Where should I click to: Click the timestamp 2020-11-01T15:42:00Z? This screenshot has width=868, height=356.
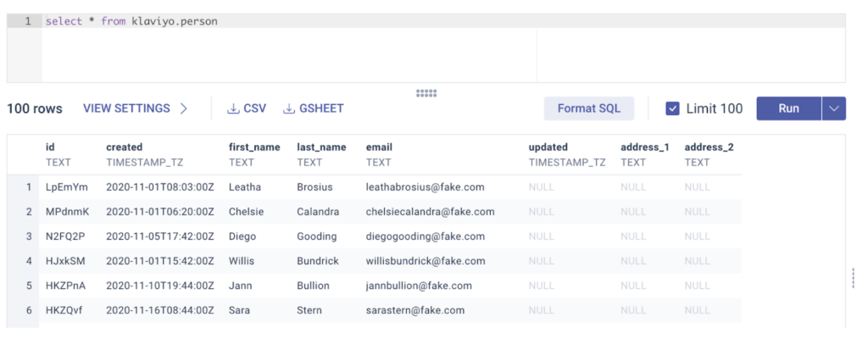point(160,261)
